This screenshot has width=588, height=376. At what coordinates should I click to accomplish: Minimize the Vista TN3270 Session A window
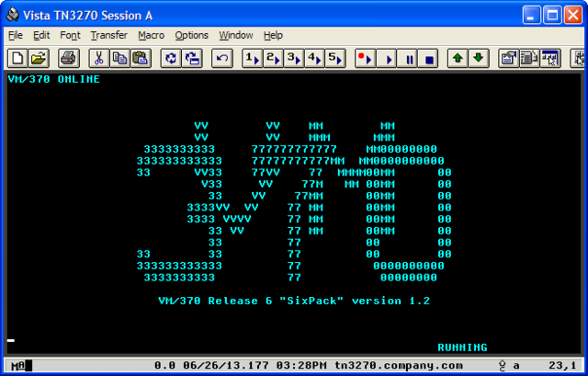pyautogui.click(x=532, y=16)
